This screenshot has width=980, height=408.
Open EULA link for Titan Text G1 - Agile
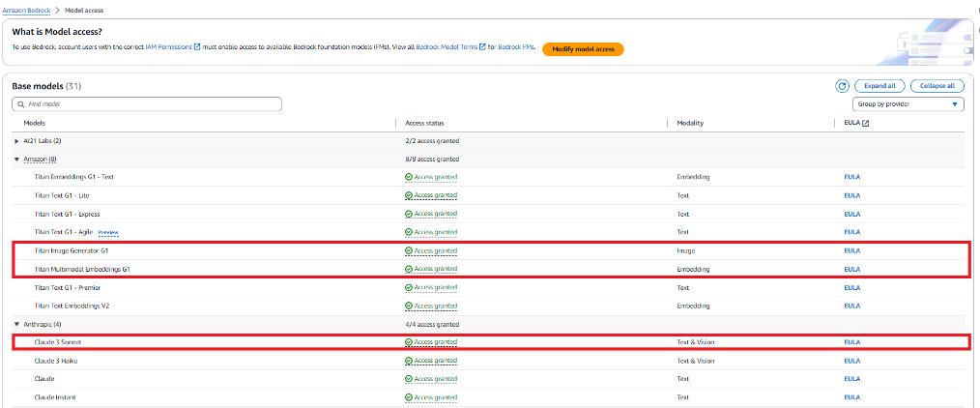click(x=851, y=232)
